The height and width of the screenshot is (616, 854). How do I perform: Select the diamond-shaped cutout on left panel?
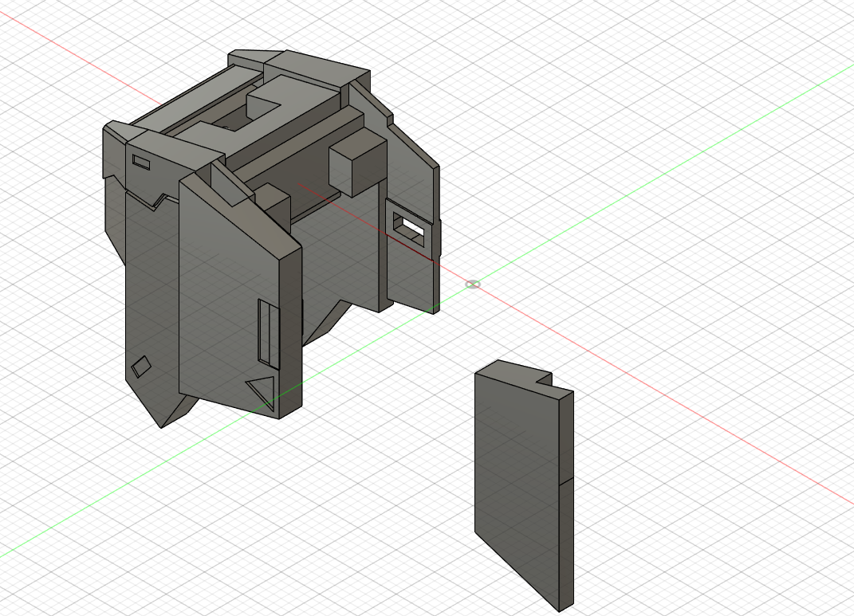[x=141, y=367]
